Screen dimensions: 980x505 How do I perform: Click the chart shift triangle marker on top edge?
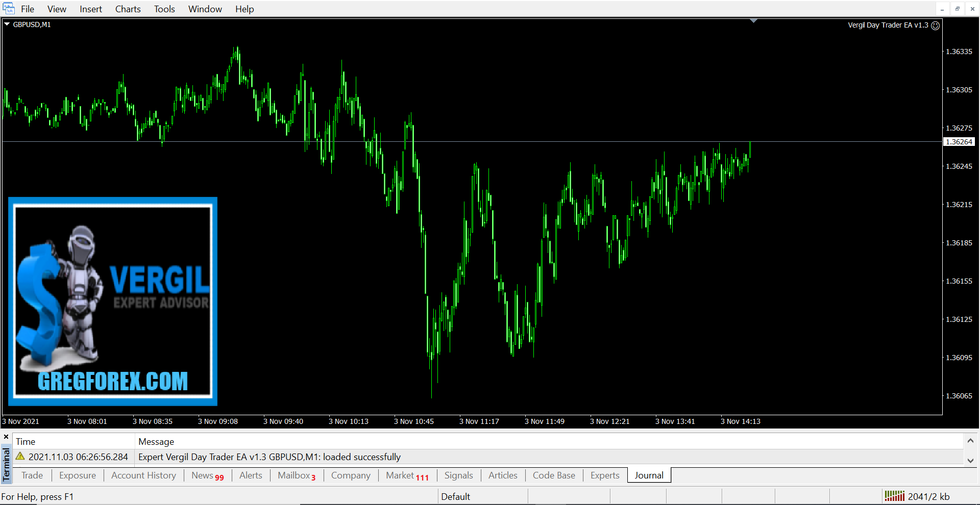[753, 21]
